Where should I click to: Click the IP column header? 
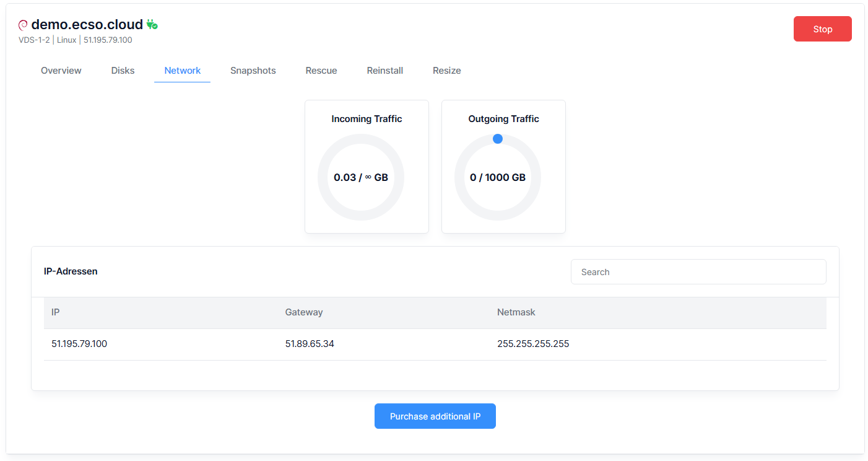[x=56, y=312]
